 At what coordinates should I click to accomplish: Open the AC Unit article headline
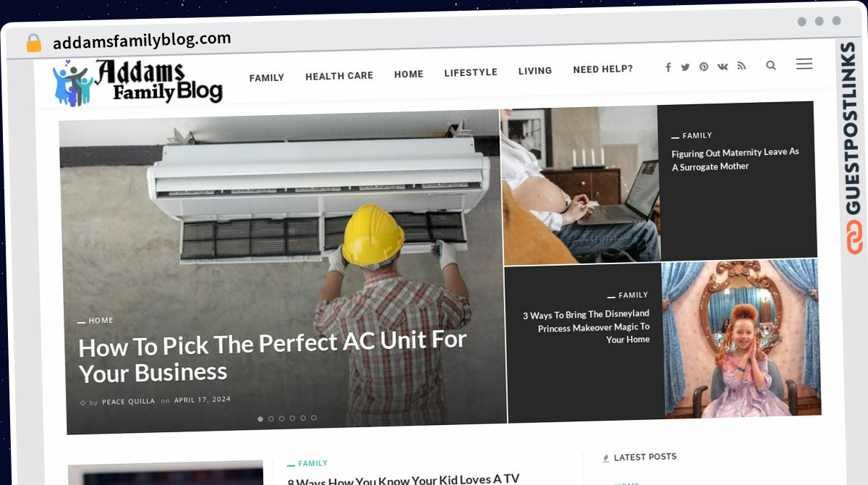[x=273, y=356]
